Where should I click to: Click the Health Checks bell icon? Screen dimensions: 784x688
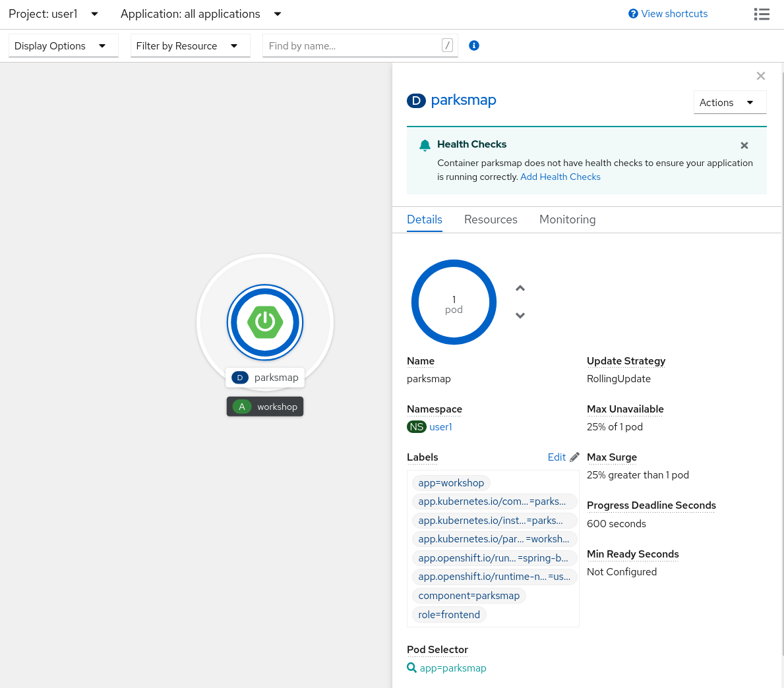point(425,145)
